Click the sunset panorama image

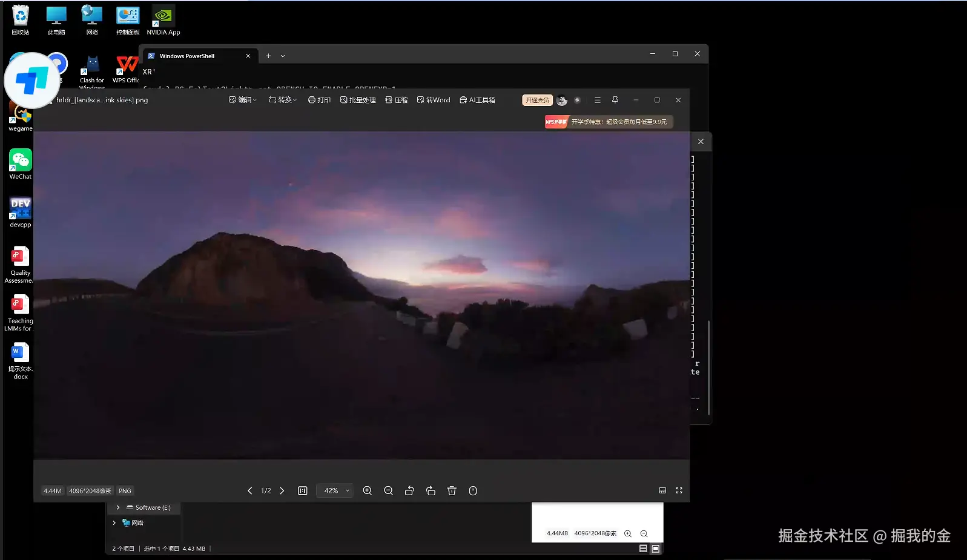[x=361, y=295]
